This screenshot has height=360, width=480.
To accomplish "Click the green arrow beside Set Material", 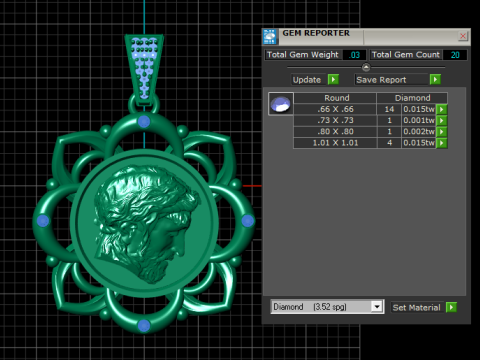I will [451, 307].
